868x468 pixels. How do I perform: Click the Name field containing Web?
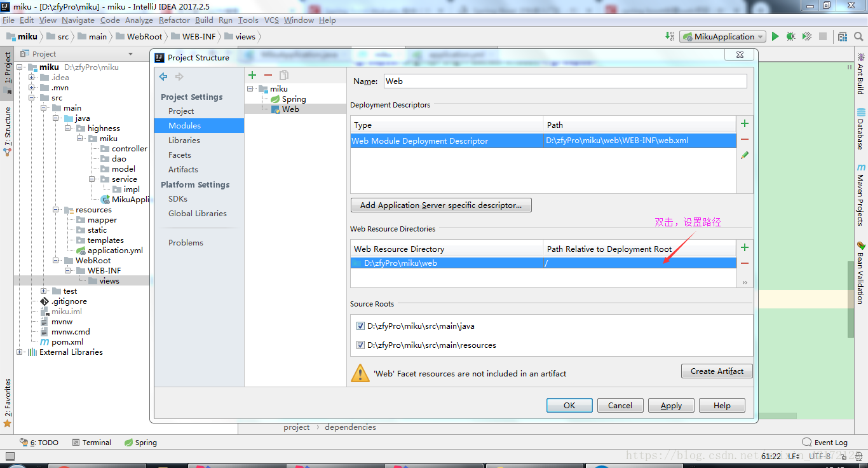(564, 81)
